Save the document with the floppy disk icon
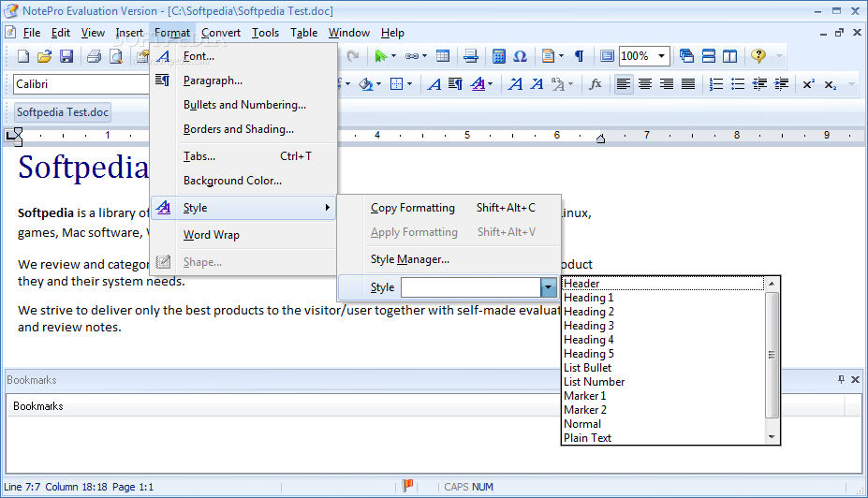Viewport: 868px width, 498px height. (66, 56)
